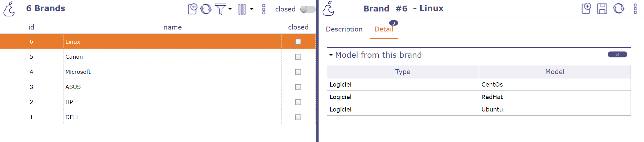Create new brand from detail panel

[586, 9]
